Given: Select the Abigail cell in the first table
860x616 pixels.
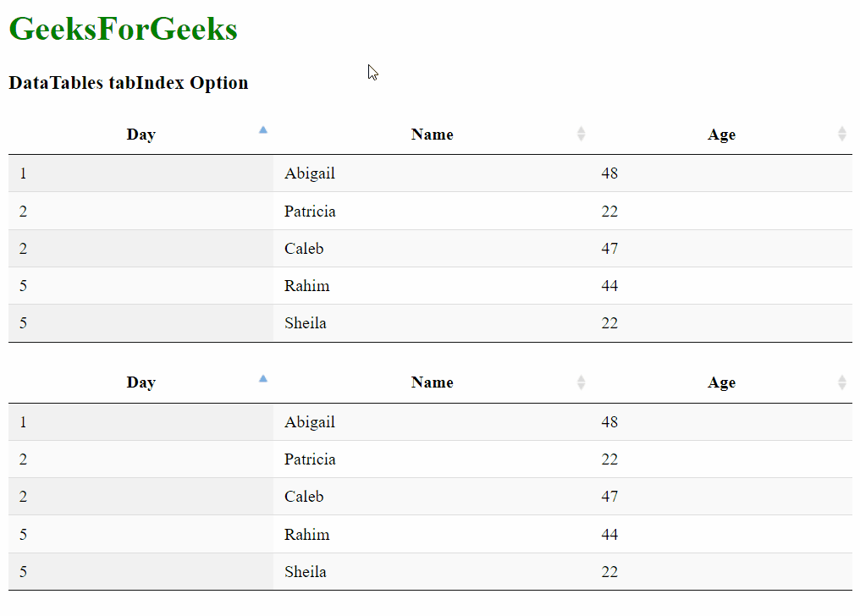Looking at the screenshot, I should coord(310,173).
